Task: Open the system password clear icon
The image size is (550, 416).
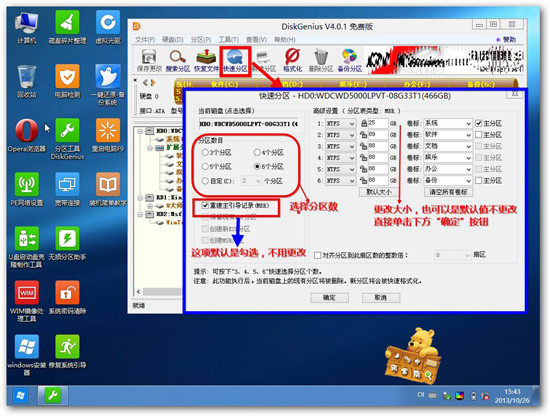Action: (x=67, y=297)
